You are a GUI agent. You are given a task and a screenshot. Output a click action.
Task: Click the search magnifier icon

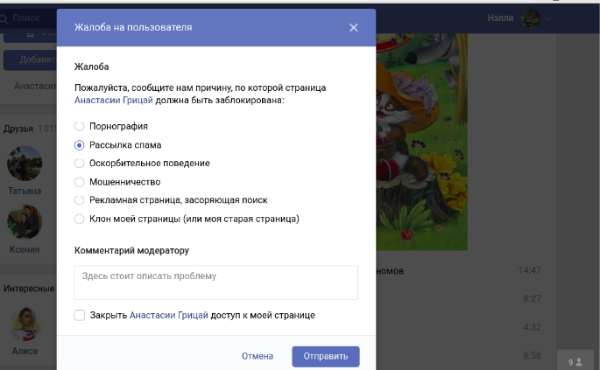coord(4,18)
